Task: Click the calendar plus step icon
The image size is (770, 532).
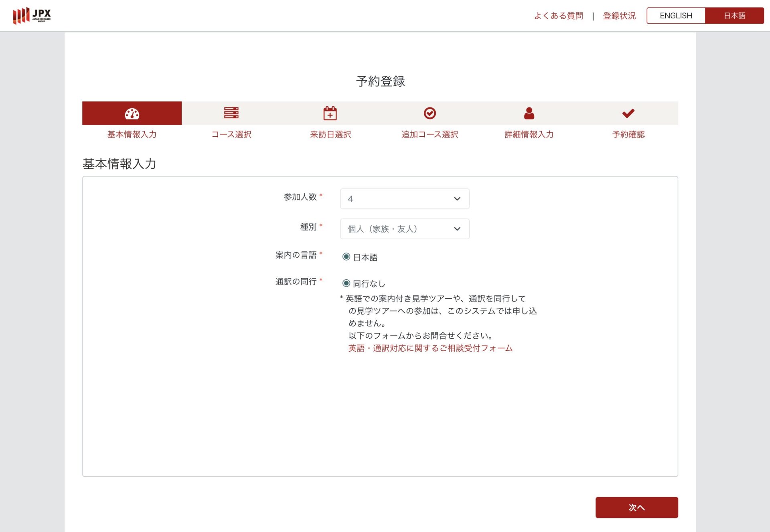Action: coord(330,113)
